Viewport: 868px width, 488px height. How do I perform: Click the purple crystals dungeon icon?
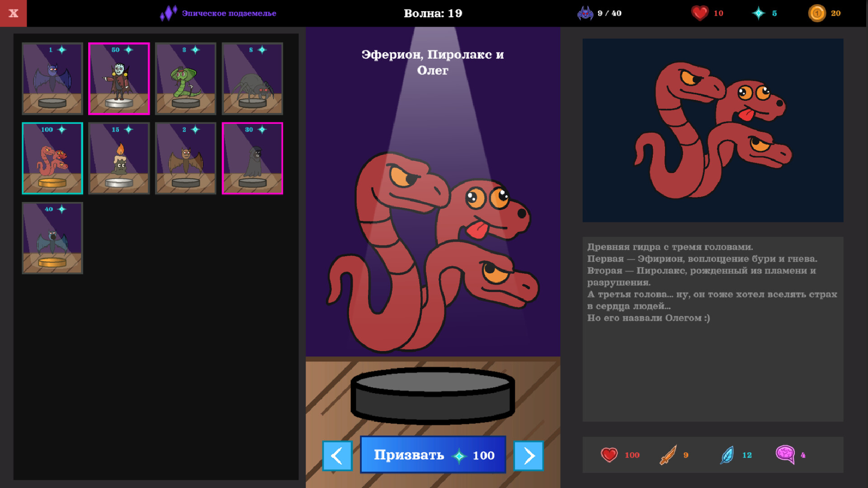coord(168,13)
